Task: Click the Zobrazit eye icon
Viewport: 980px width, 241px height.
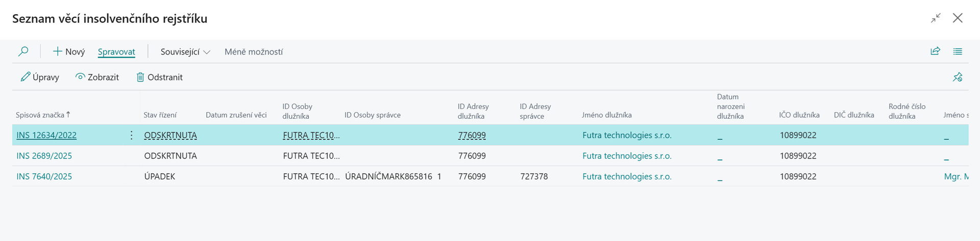Action: [80, 77]
